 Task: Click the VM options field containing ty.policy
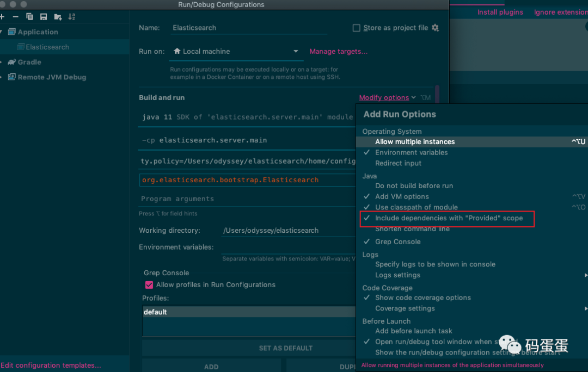pyautogui.click(x=248, y=161)
